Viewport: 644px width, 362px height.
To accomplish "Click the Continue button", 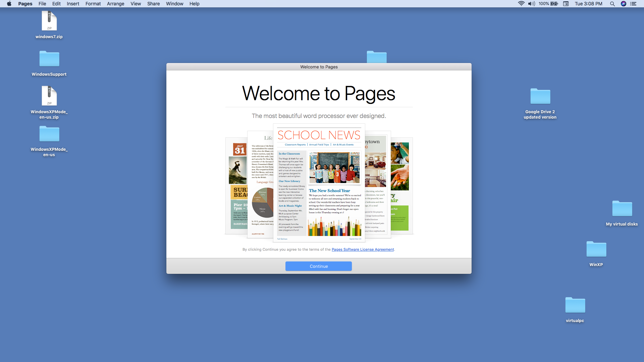I will tap(318, 266).
